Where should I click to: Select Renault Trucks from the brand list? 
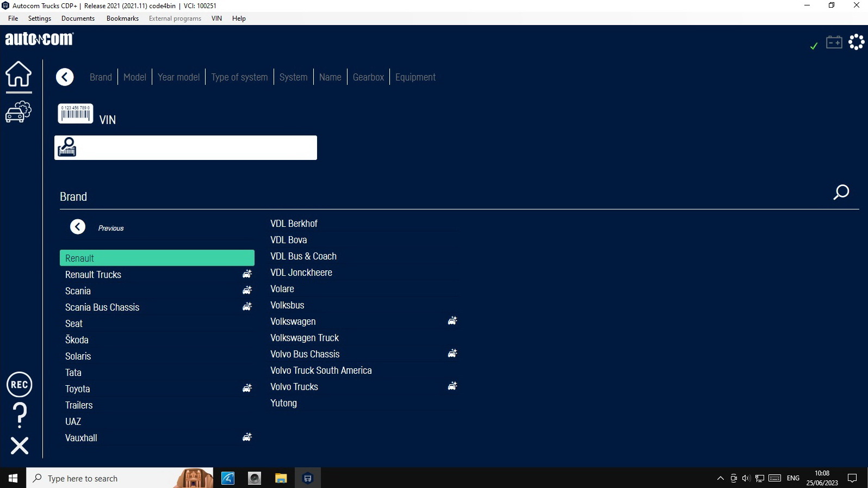coord(93,275)
